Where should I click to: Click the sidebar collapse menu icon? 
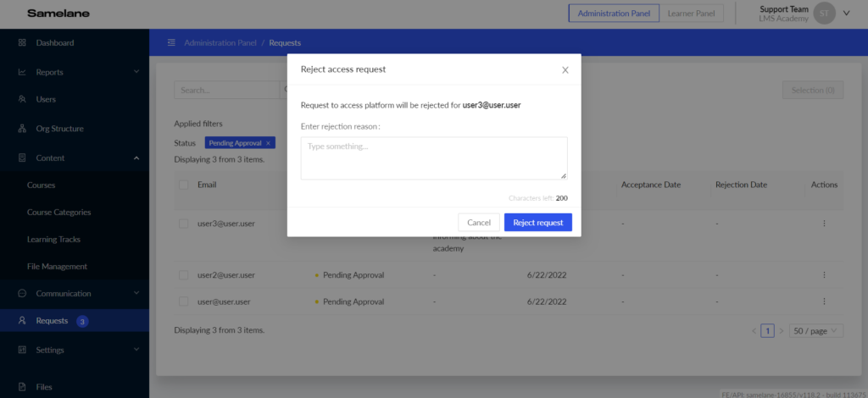171,42
